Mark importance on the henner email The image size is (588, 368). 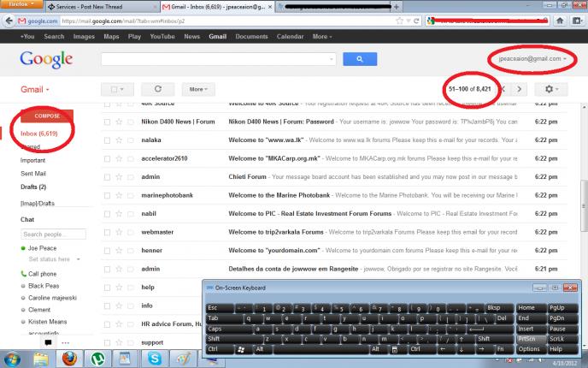pyautogui.click(x=131, y=251)
